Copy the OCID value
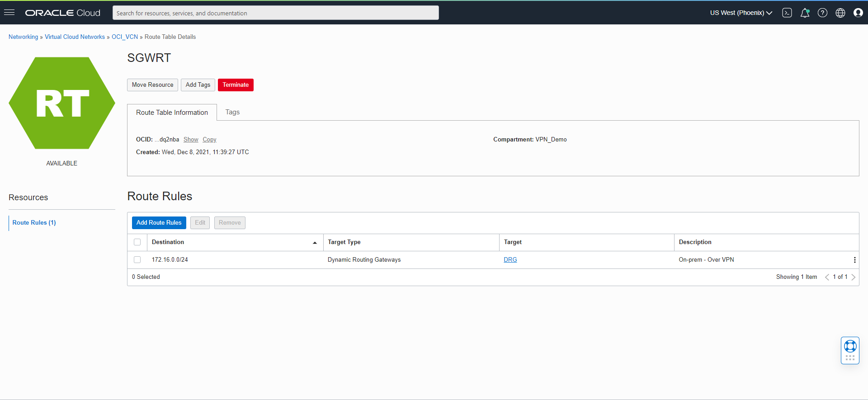Image resolution: width=868 pixels, height=400 pixels. click(x=209, y=140)
